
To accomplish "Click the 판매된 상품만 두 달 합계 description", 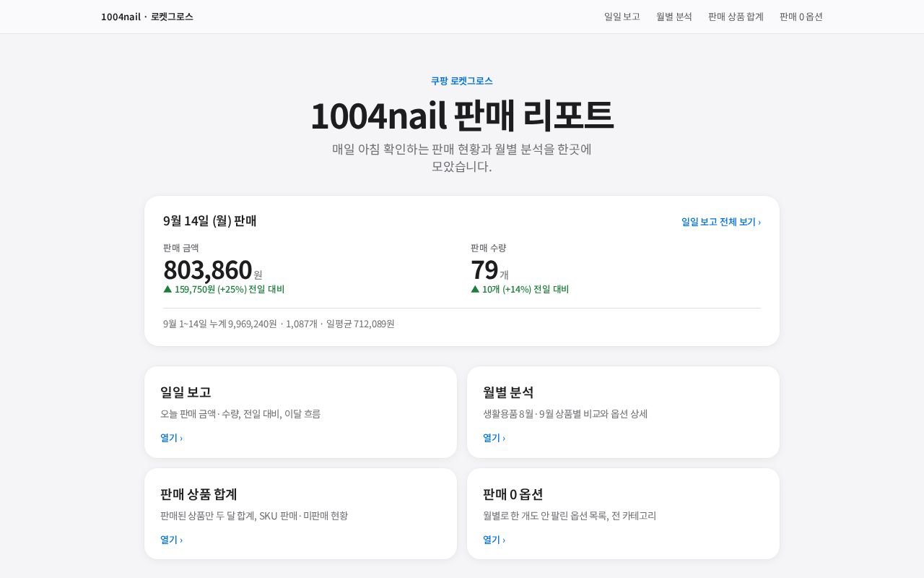I will 254,516.
